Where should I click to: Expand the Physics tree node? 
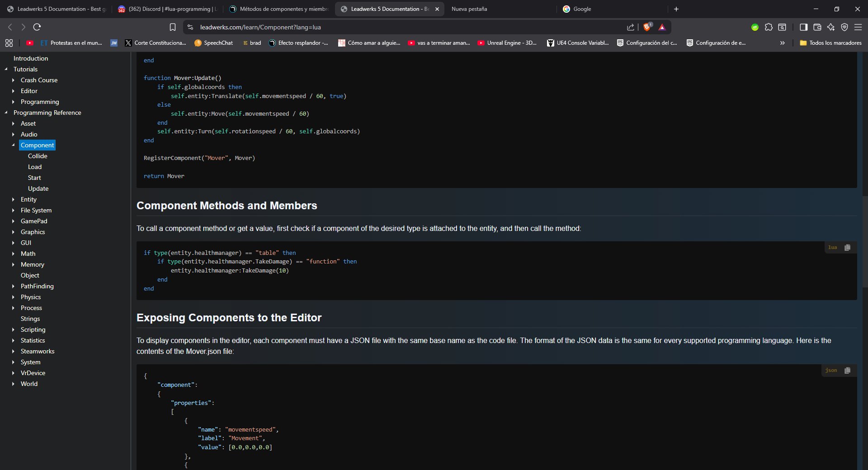(13, 297)
